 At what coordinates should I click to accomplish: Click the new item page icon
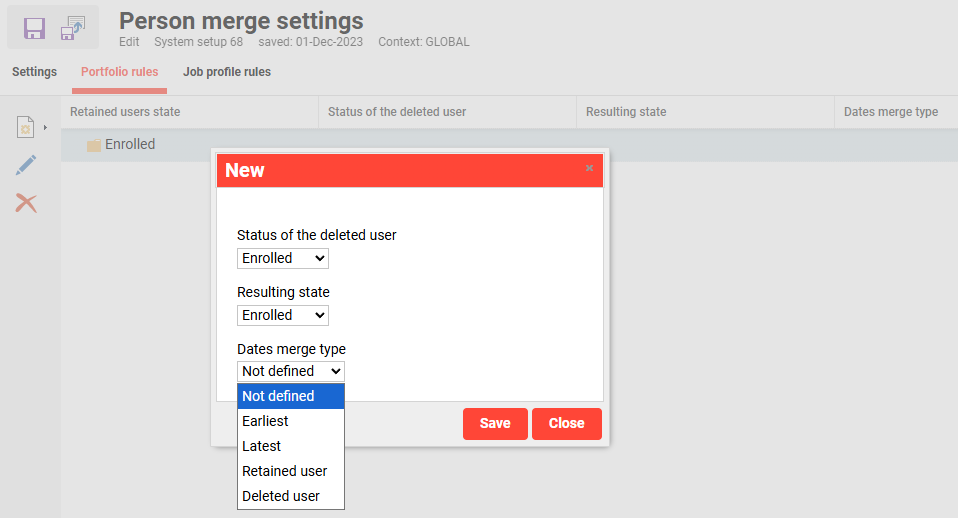[26, 127]
